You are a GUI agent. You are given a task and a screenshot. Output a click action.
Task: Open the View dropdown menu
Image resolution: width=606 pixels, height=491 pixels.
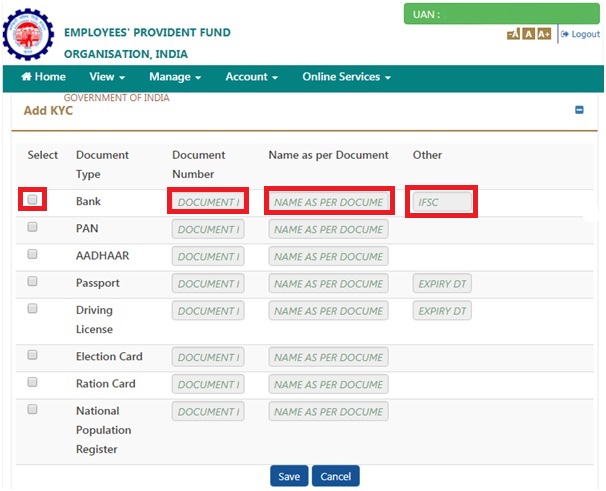pyautogui.click(x=107, y=77)
